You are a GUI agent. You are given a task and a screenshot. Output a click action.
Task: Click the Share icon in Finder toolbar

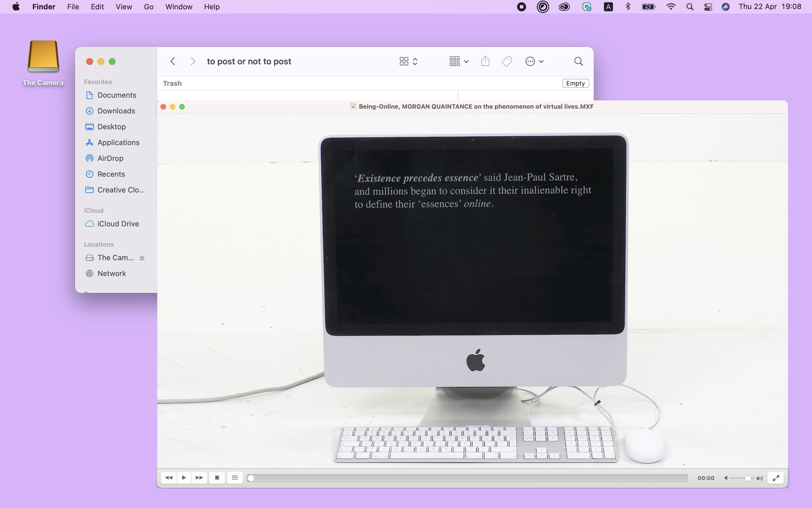click(x=485, y=61)
